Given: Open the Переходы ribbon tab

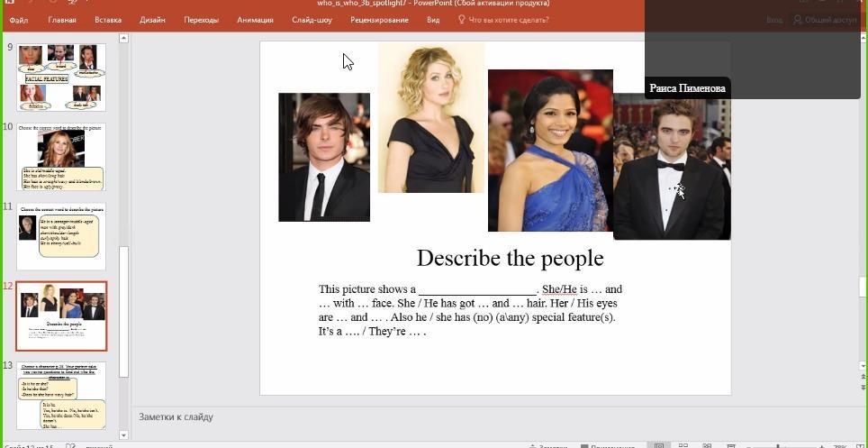Looking at the screenshot, I should click(x=201, y=20).
